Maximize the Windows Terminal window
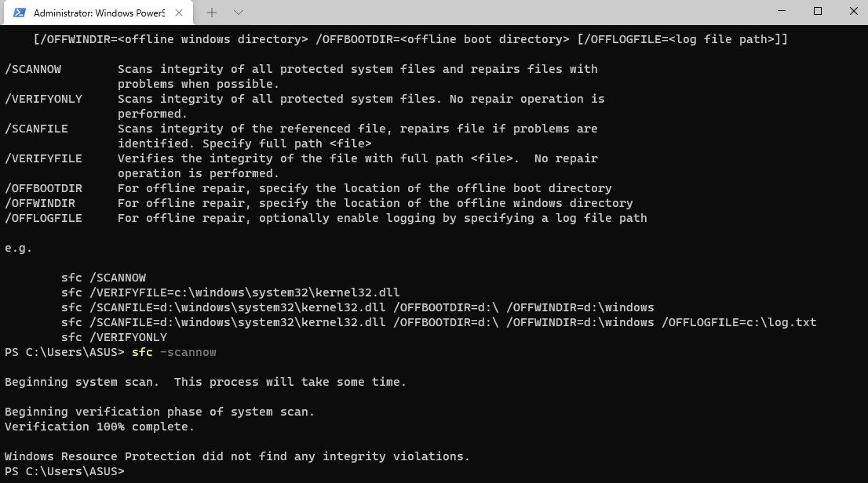868x483 pixels. point(817,12)
